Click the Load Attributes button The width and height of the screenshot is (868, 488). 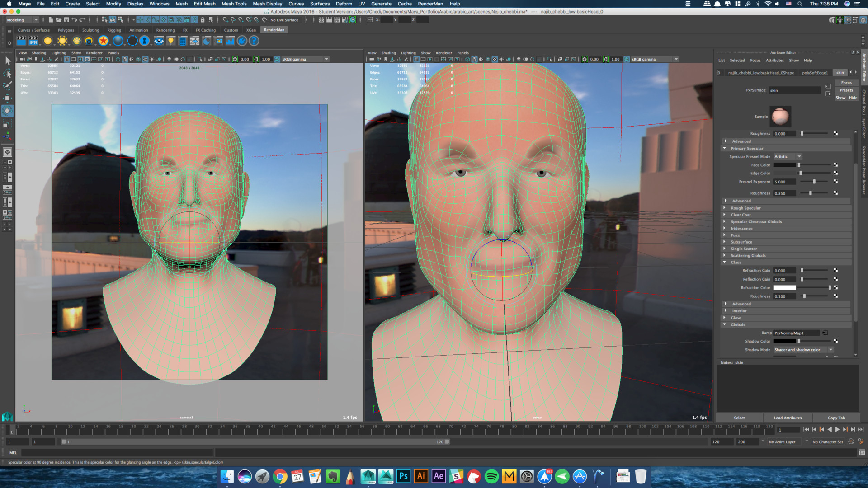788,418
